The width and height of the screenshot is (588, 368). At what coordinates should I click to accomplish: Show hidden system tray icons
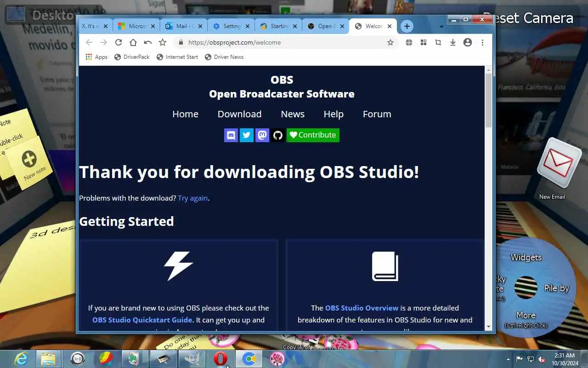click(x=508, y=359)
